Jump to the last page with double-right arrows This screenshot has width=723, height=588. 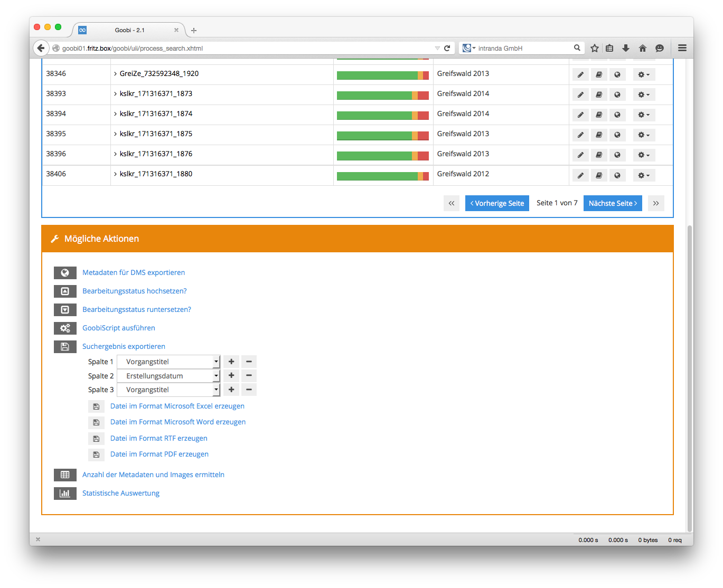pyautogui.click(x=656, y=203)
